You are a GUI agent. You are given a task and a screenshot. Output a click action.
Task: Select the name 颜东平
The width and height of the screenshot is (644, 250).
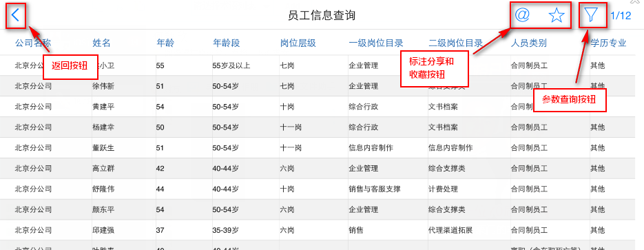103,209
